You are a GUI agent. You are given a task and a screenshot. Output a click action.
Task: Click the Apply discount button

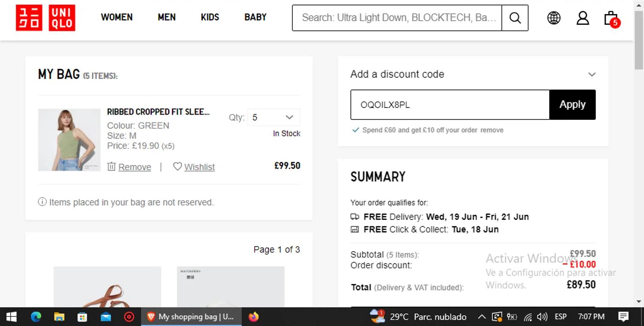[572, 104]
